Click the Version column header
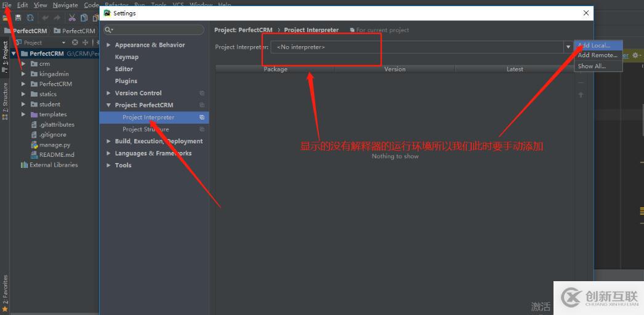Image resolution: width=644 pixels, height=315 pixels. (x=395, y=69)
